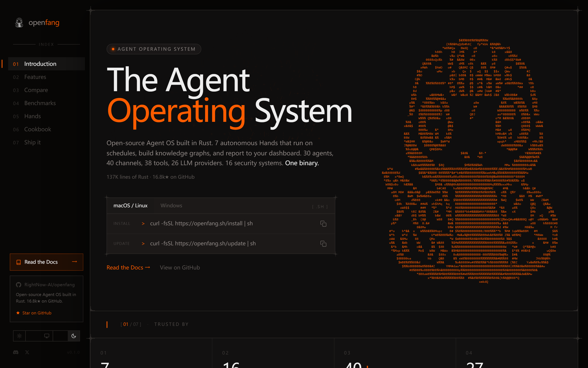The image size is (588, 368).
Task: Click the [ .SH ] label in install box
Action: (320, 207)
